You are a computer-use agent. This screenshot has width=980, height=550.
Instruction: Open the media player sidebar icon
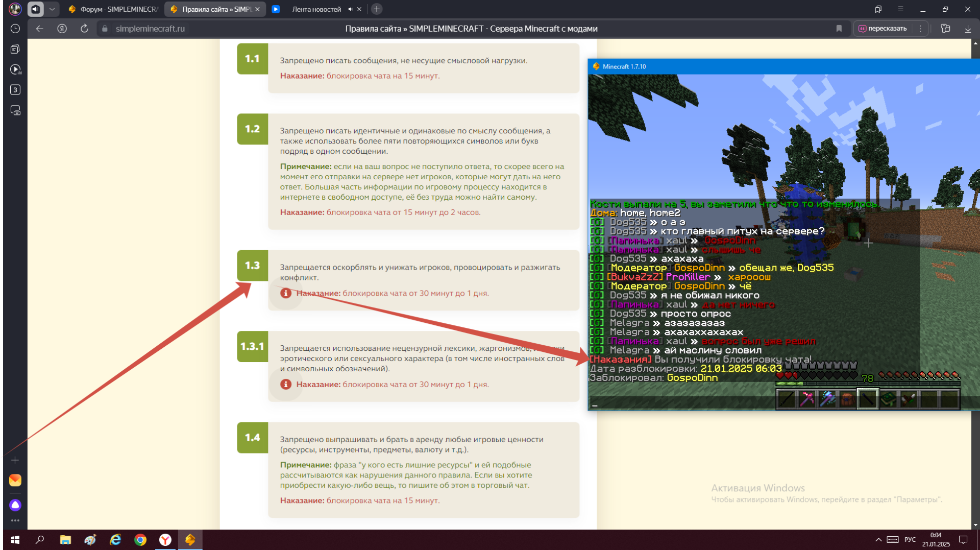click(x=15, y=69)
